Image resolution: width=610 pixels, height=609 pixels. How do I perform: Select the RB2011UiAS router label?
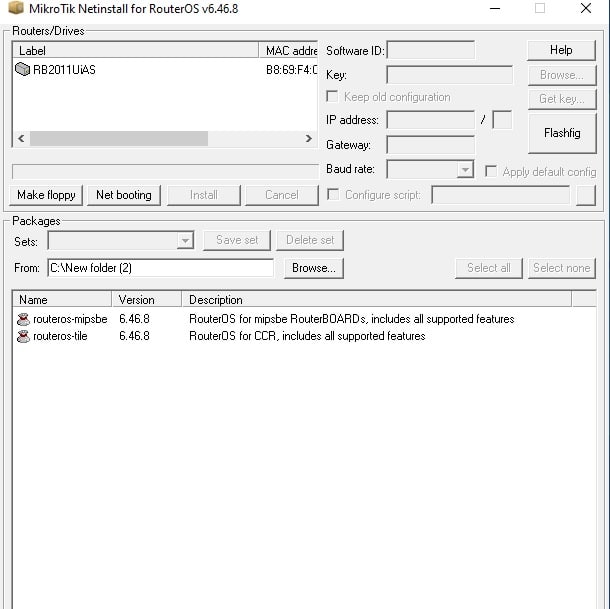[64, 70]
